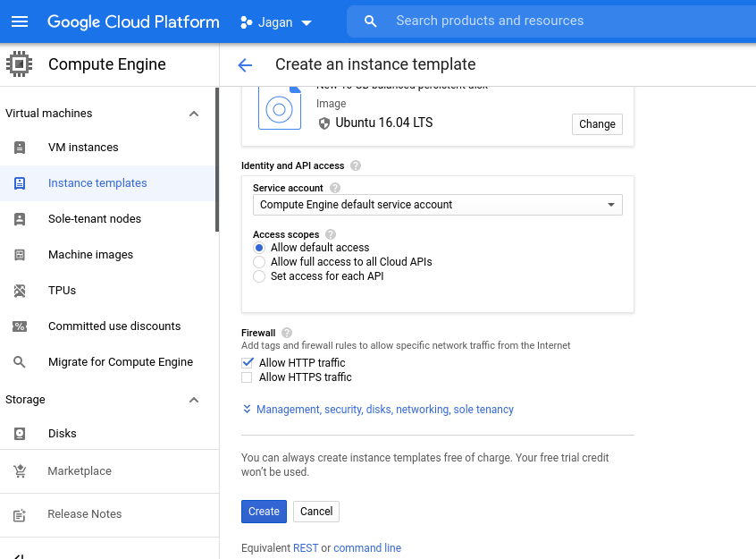Click the Create button
The width and height of the screenshot is (756, 559).
pos(264,512)
